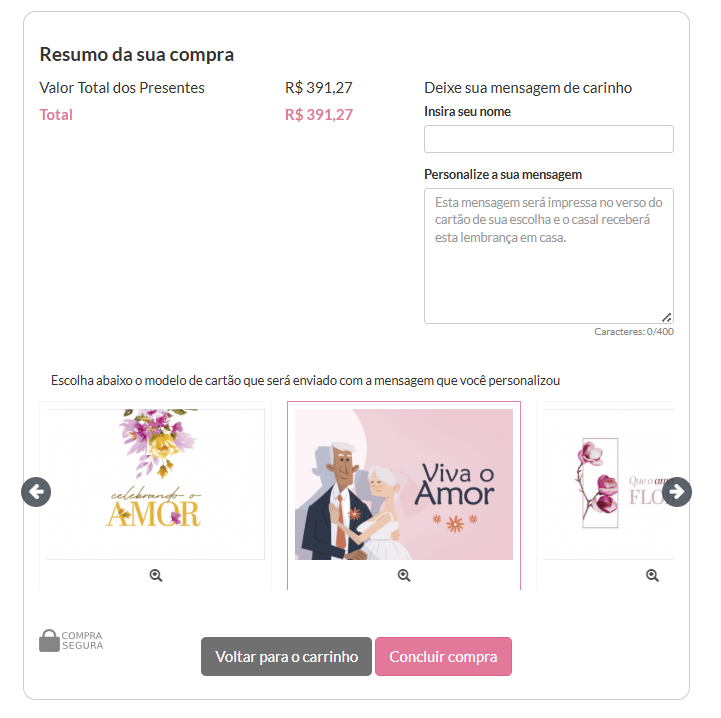Click the Compra Segura lock icon
Image resolution: width=721 pixels, height=718 pixels.
tap(49, 640)
